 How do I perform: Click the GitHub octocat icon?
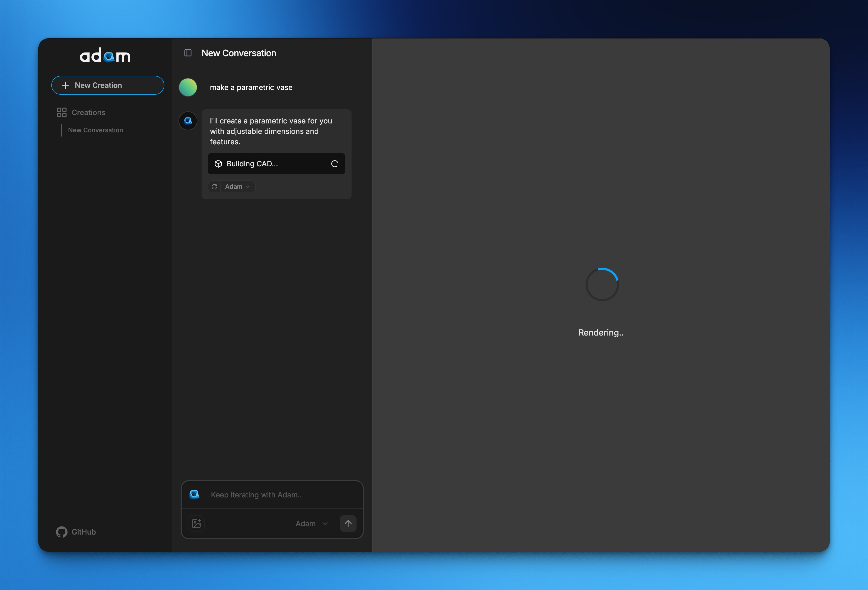pos(62,532)
